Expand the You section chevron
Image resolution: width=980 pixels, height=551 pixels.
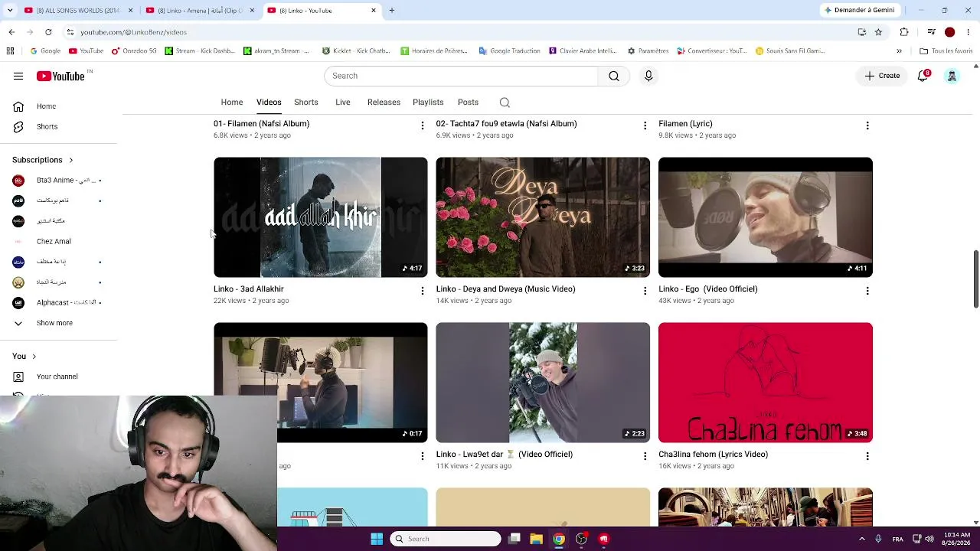pyautogui.click(x=34, y=357)
